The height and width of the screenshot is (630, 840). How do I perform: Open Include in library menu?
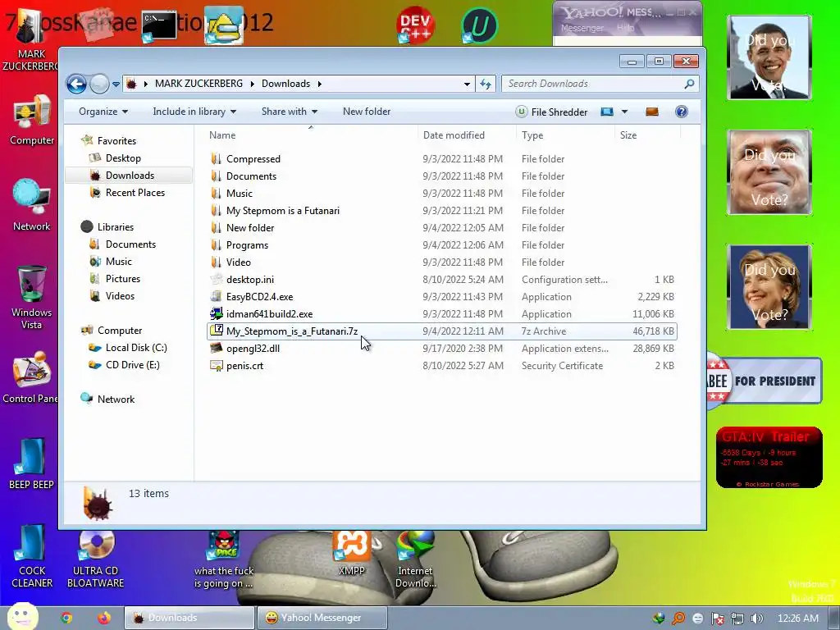(x=194, y=112)
